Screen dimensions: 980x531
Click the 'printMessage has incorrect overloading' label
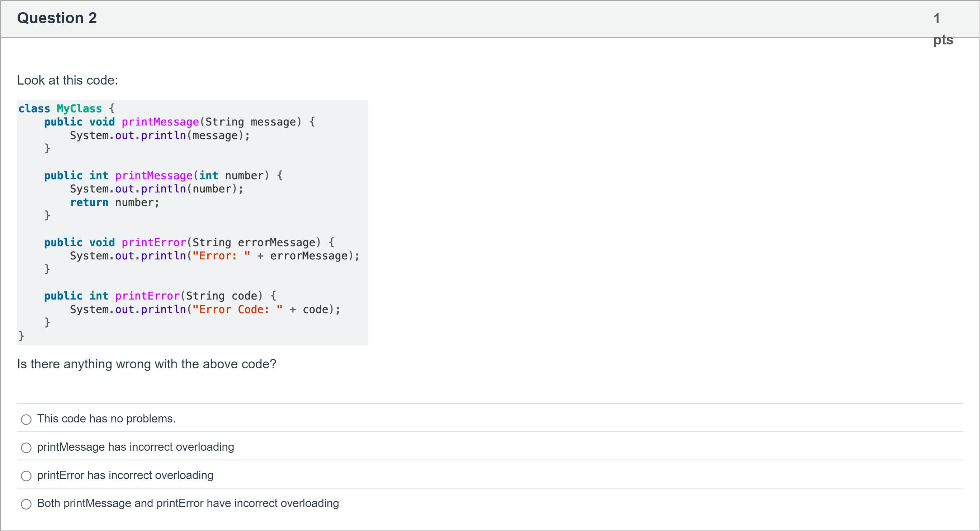[136, 447]
